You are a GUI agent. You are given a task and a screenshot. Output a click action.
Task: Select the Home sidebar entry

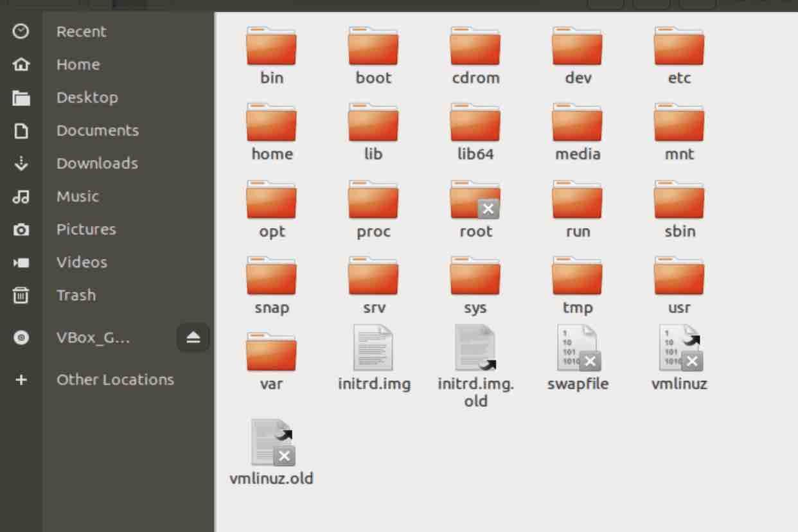click(x=78, y=64)
